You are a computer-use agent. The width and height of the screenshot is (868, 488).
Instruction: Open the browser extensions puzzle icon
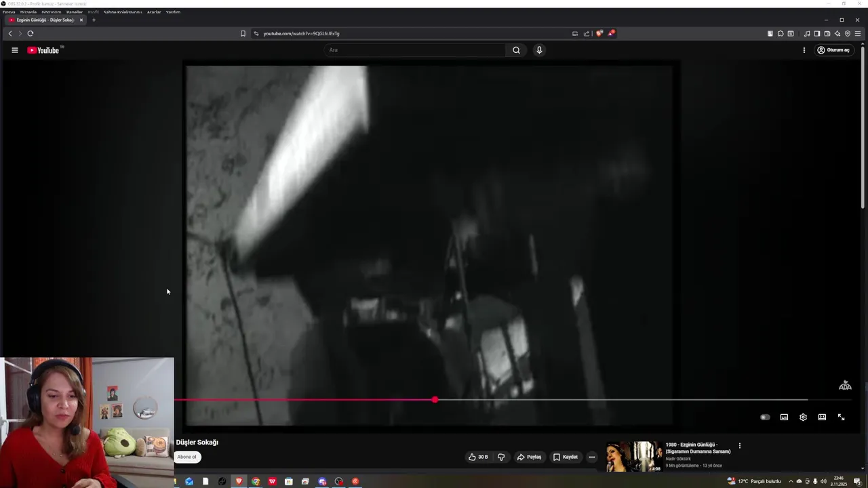[781, 33]
